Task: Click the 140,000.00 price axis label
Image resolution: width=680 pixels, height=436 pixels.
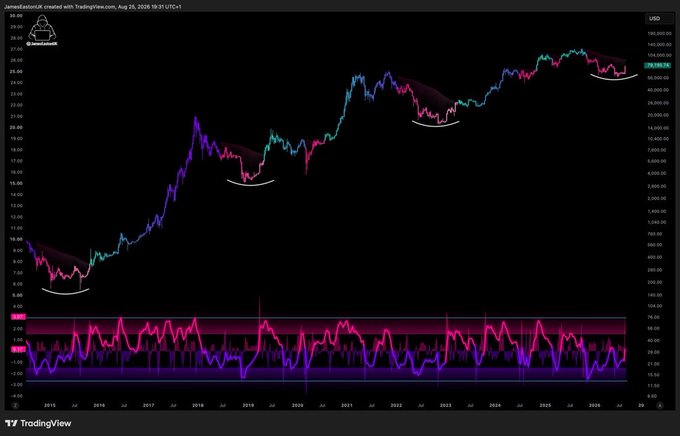Action: 660,45
